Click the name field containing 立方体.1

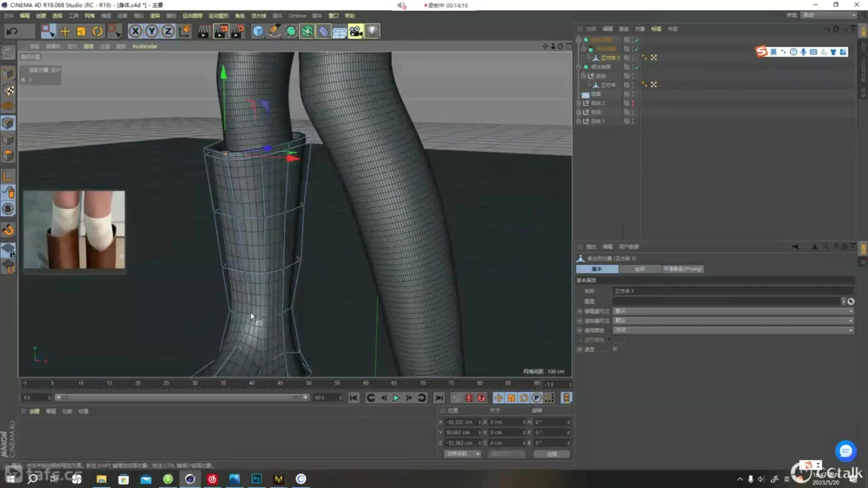pyautogui.click(x=733, y=291)
